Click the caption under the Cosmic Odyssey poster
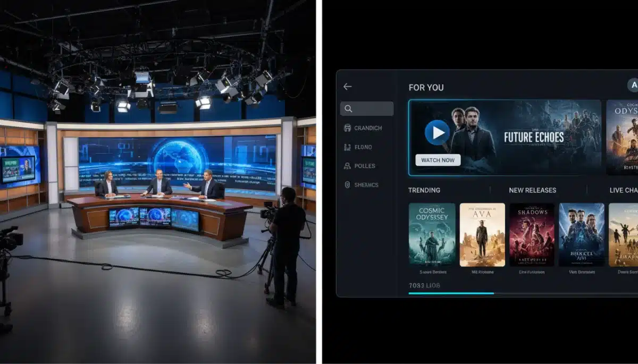This screenshot has height=364, width=638. click(x=433, y=272)
